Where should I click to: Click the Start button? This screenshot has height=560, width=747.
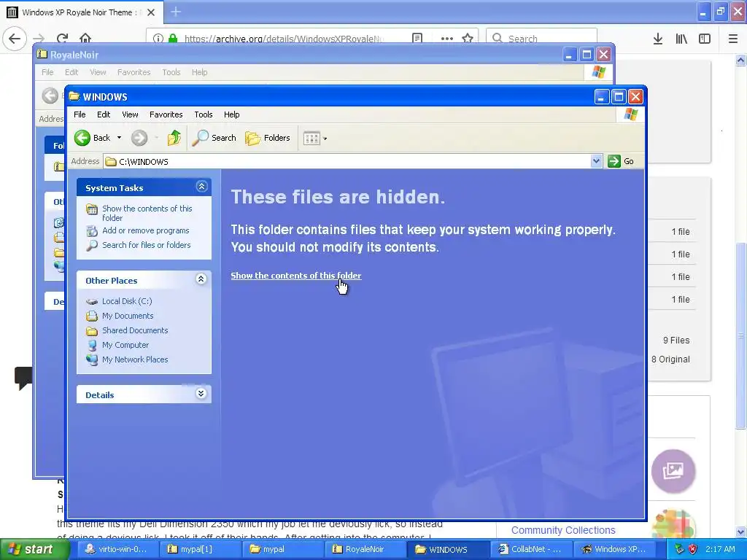34,549
